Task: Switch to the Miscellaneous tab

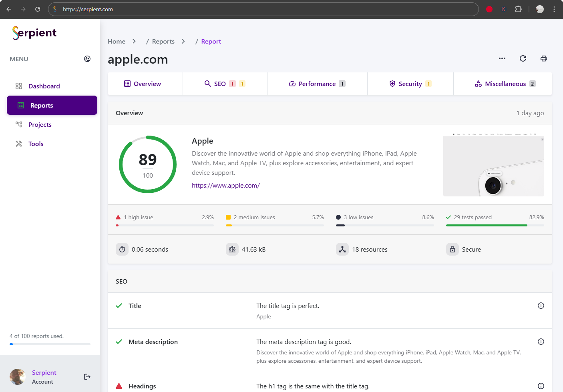Action: pyautogui.click(x=503, y=84)
